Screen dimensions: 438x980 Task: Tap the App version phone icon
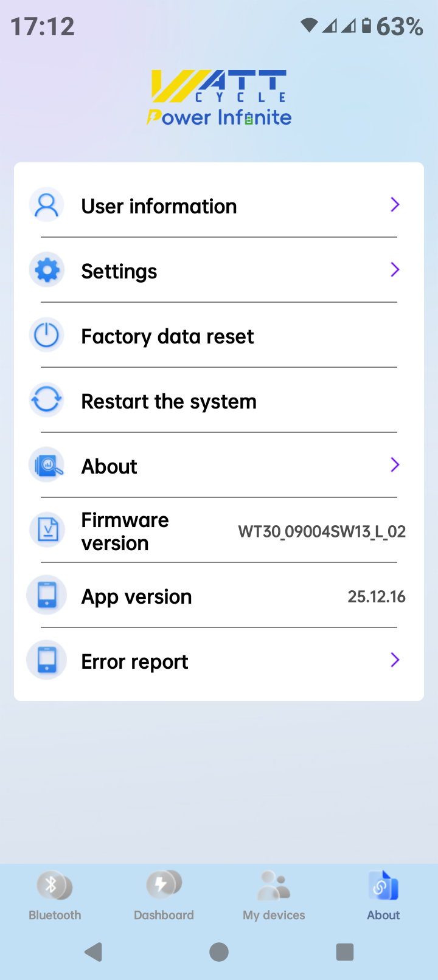pyautogui.click(x=47, y=596)
